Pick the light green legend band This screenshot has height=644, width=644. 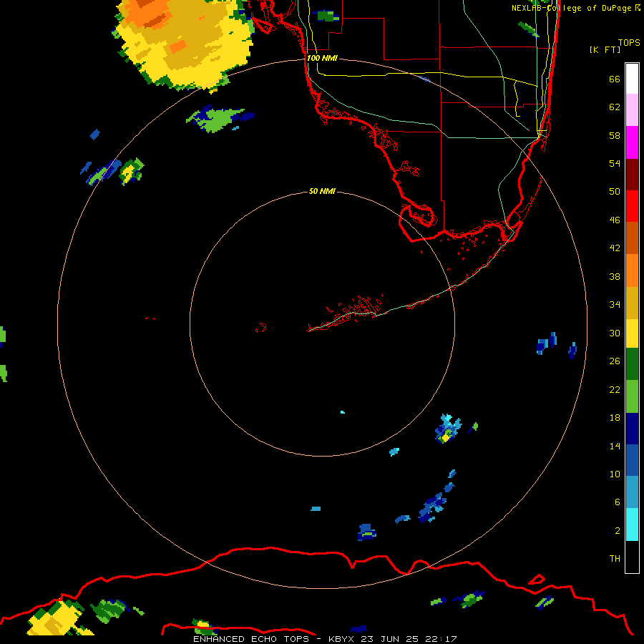[632, 396]
